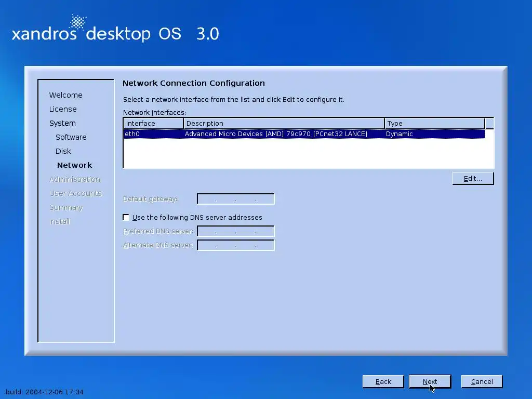Click the Preferred DNS server field
Screen dimensions: 532x399
pos(235,231)
